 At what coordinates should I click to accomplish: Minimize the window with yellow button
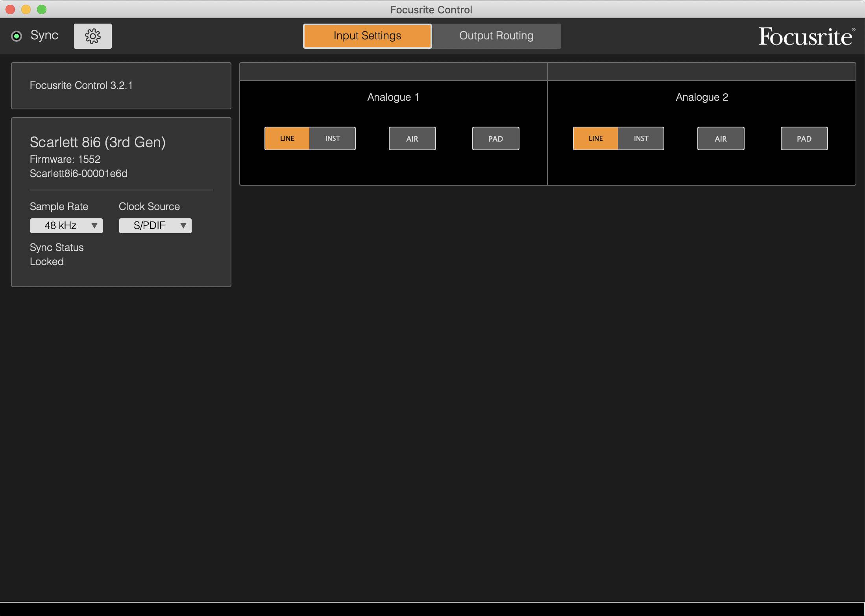click(x=26, y=9)
